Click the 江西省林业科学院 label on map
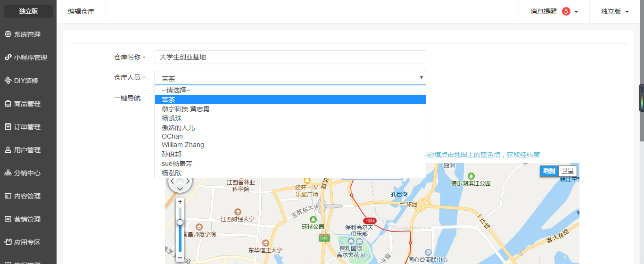The width and height of the screenshot is (644, 264). pos(241,186)
